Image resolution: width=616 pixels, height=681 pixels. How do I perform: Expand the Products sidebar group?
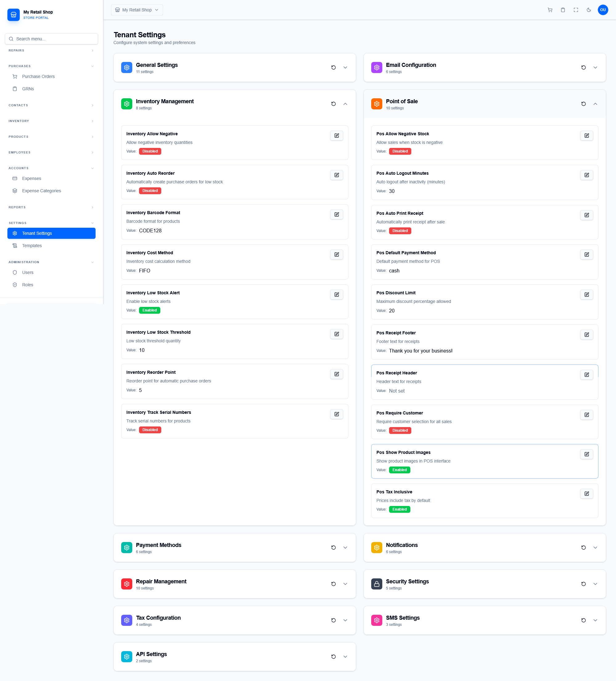point(51,137)
